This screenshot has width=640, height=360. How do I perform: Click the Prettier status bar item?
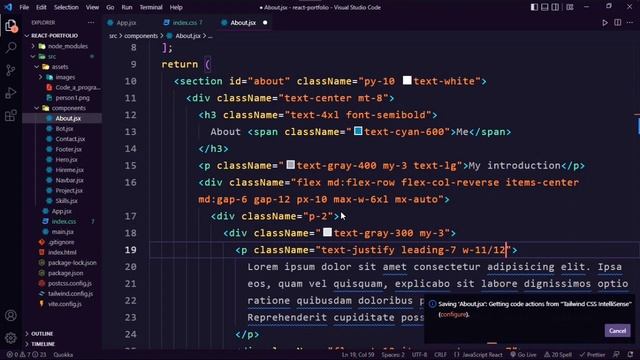coord(592,354)
